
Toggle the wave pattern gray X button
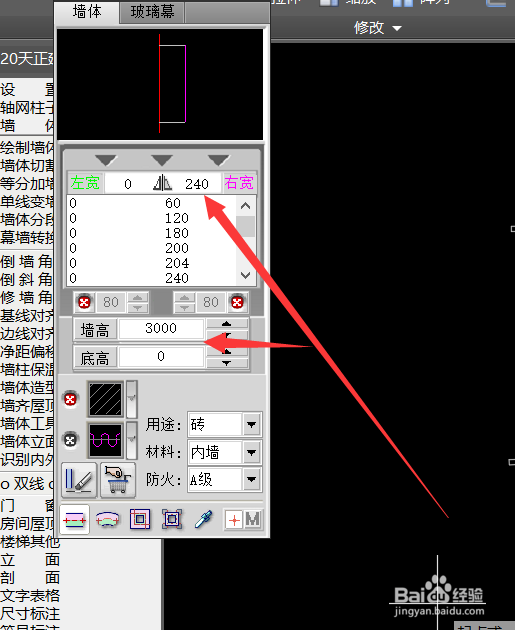(70, 440)
